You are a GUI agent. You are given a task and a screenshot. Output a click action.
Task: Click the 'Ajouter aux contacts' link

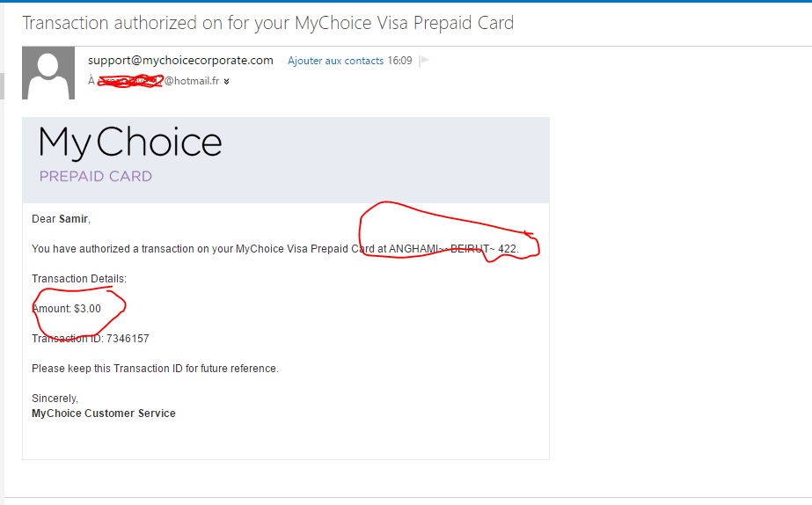tap(335, 61)
